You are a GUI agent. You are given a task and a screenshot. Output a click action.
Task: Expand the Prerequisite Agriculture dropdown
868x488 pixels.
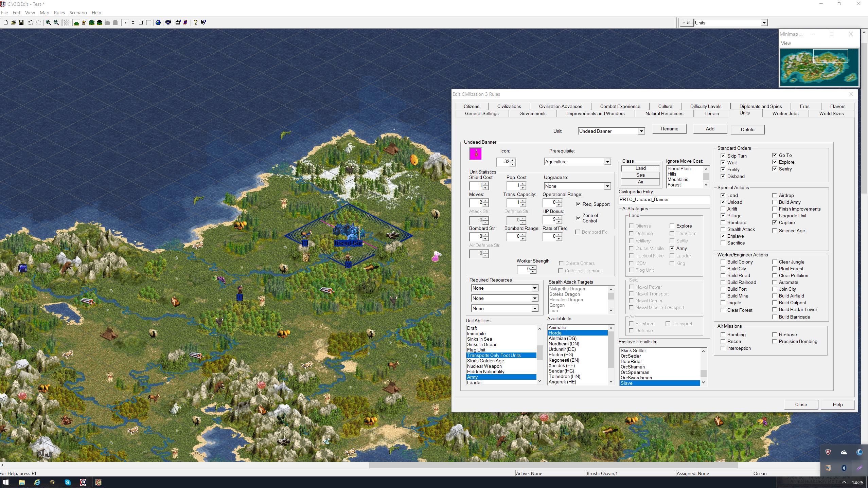607,162
